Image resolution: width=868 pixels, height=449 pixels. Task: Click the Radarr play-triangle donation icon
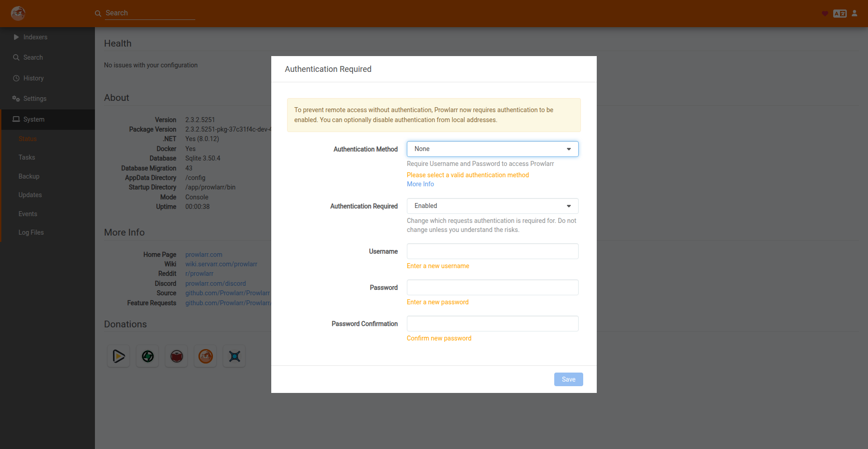click(x=118, y=356)
